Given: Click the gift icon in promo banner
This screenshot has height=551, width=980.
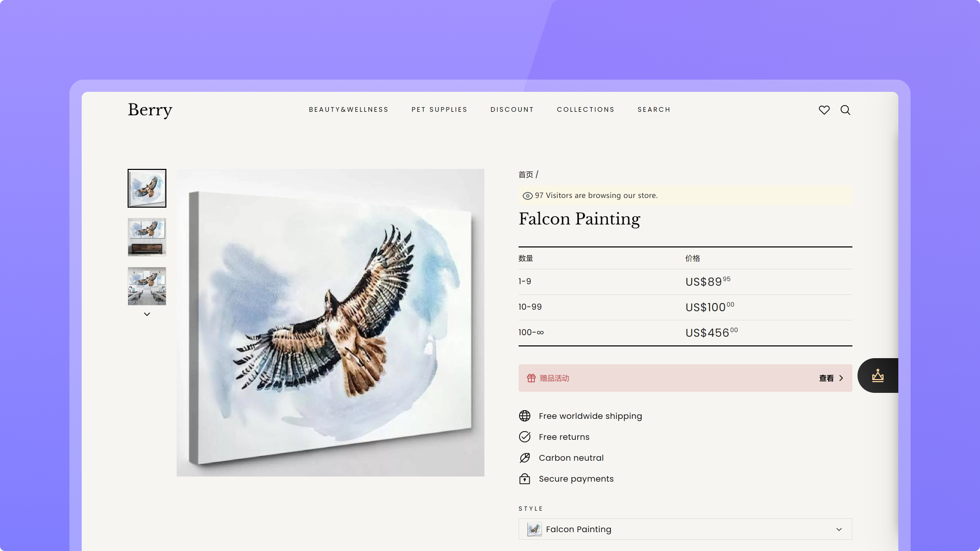Looking at the screenshot, I should pos(531,378).
